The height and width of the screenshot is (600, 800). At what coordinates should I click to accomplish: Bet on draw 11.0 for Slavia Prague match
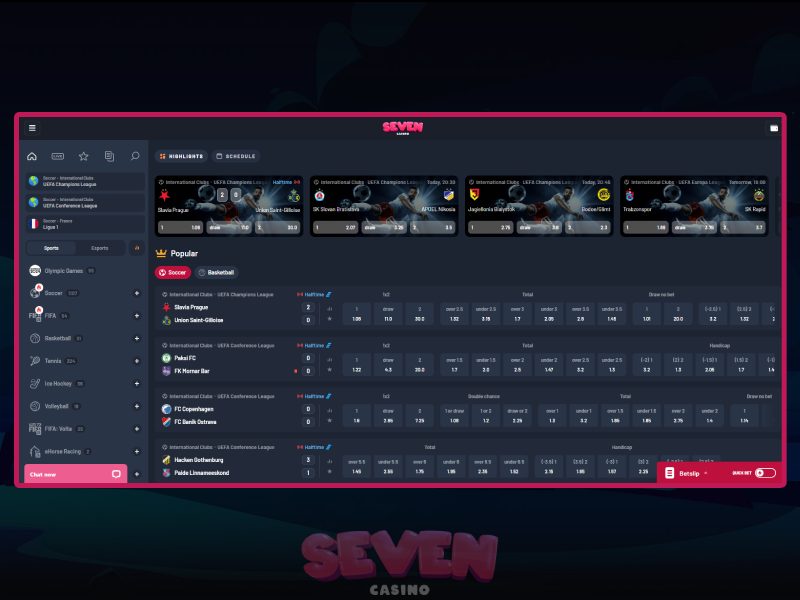pyautogui.click(x=388, y=313)
